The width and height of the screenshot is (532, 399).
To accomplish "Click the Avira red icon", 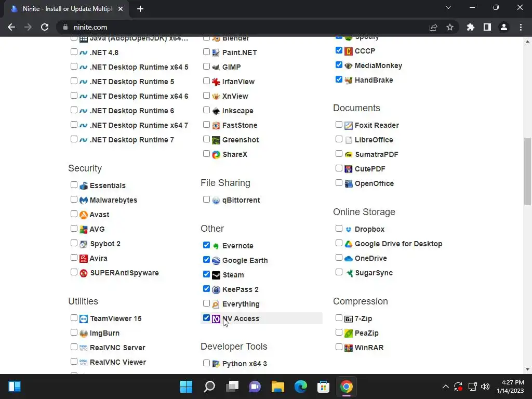I will tap(84, 259).
